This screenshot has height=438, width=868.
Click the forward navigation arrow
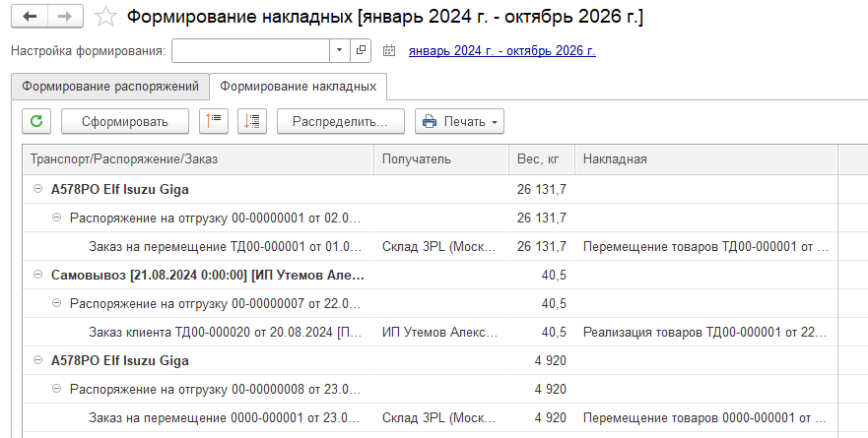coord(65,17)
